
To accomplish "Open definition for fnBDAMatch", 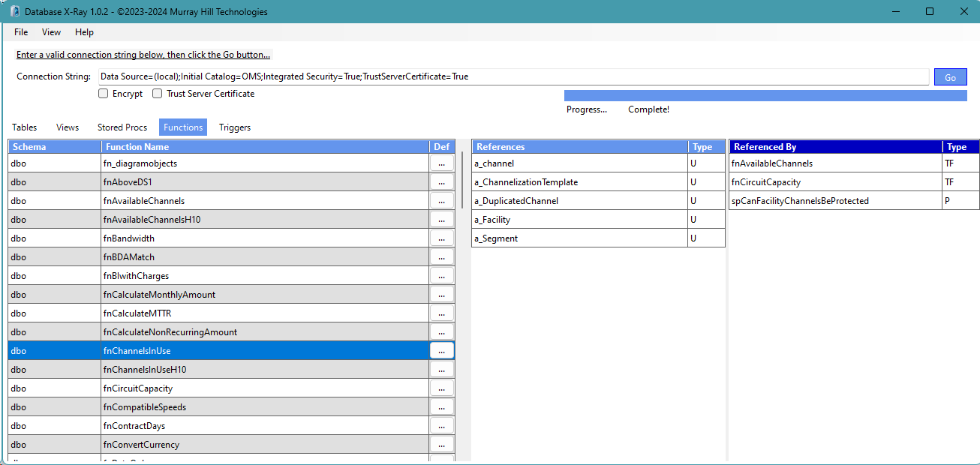I will coord(442,256).
